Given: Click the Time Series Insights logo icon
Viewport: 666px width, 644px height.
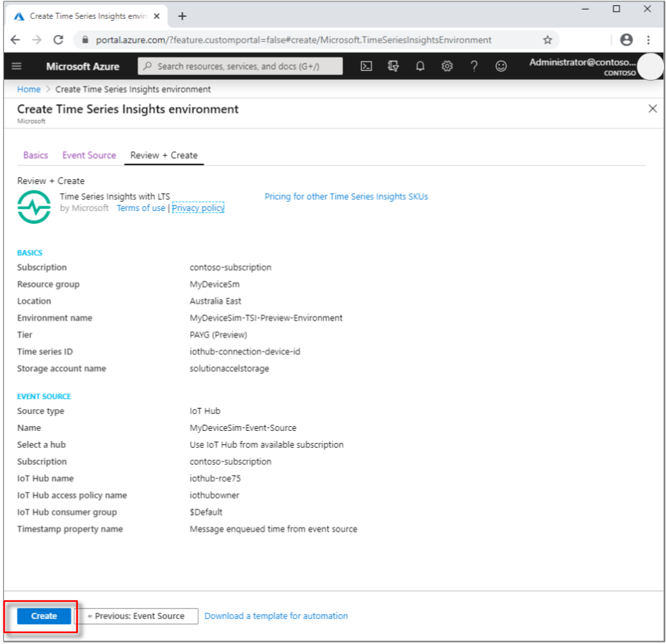Looking at the screenshot, I should click(34, 207).
